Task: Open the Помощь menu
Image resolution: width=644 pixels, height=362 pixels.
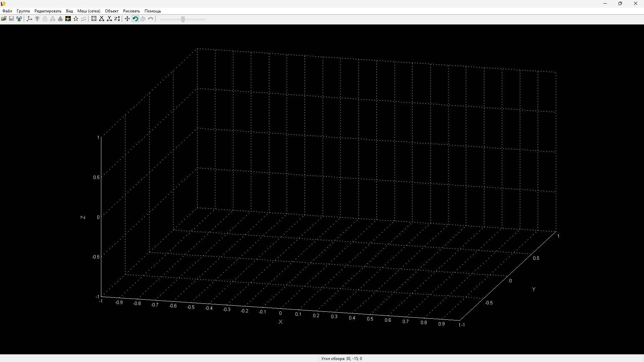Action: point(153,11)
